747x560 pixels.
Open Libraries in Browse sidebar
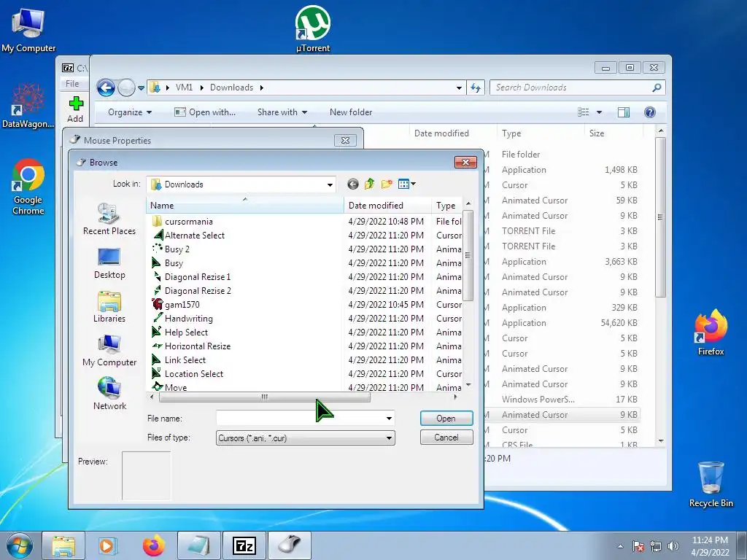(109, 307)
